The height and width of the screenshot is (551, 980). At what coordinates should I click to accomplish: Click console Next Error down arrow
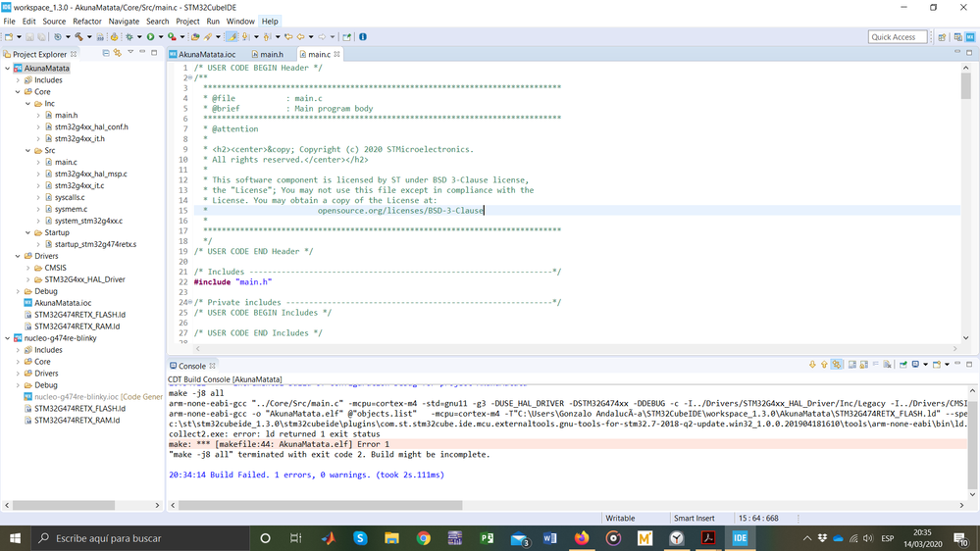(x=812, y=365)
